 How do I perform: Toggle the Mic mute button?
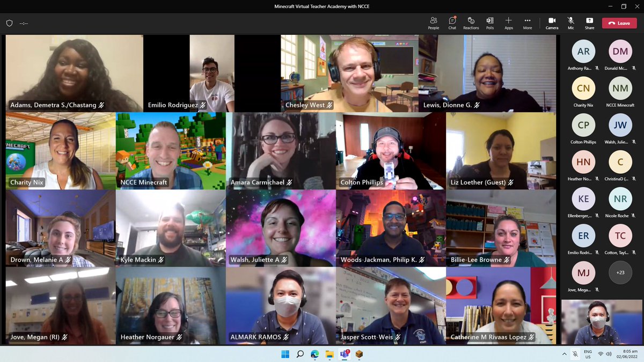[x=571, y=23]
